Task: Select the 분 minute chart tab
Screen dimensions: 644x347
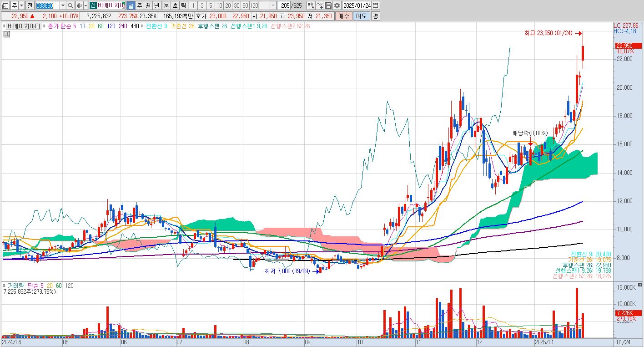Action: [x=166, y=5]
